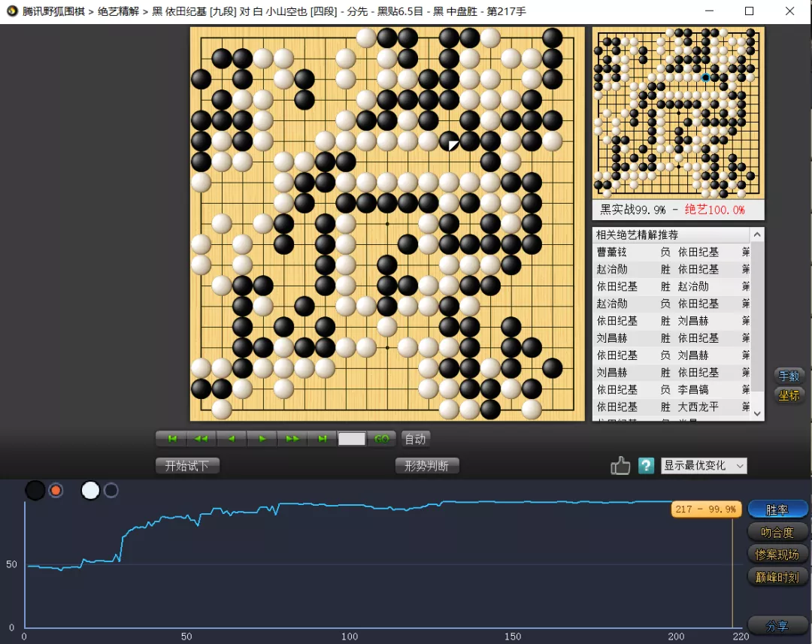The width and height of the screenshot is (812, 644).
Task: Show the 惨案现场 blunder moments
Action: [777, 555]
